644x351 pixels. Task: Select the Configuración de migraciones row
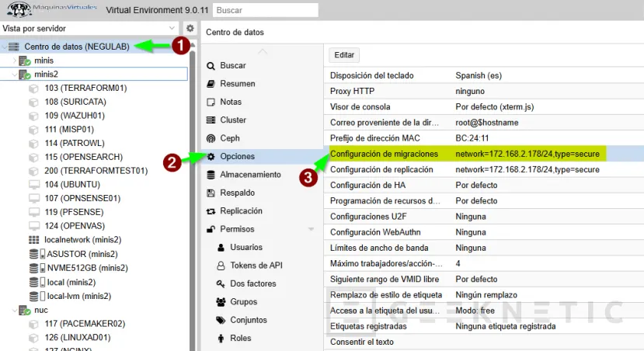484,154
